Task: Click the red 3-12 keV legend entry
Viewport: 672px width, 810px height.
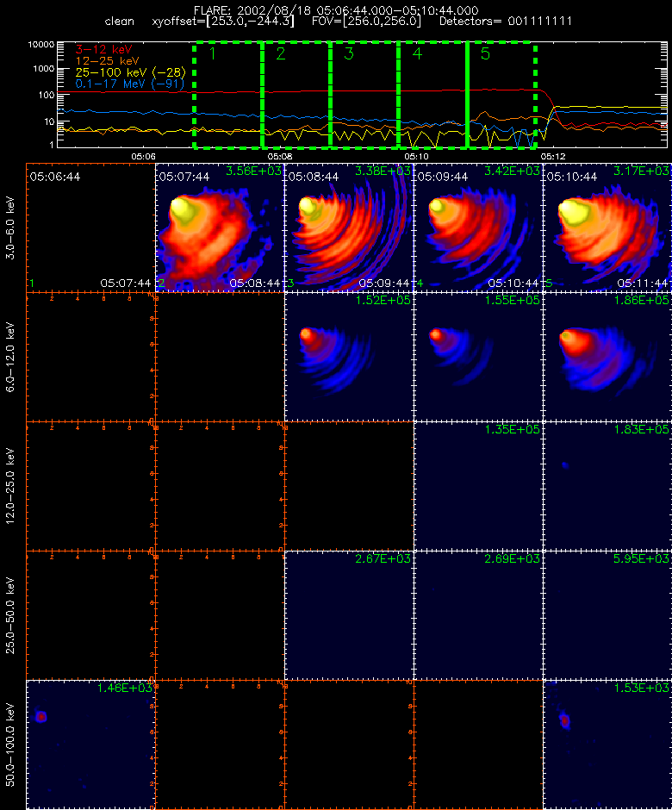Action: coord(104,50)
